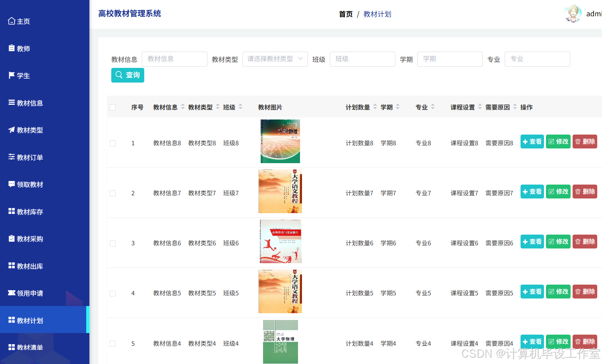Check the box for row 2 教材信息7

click(x=113, y=193)
